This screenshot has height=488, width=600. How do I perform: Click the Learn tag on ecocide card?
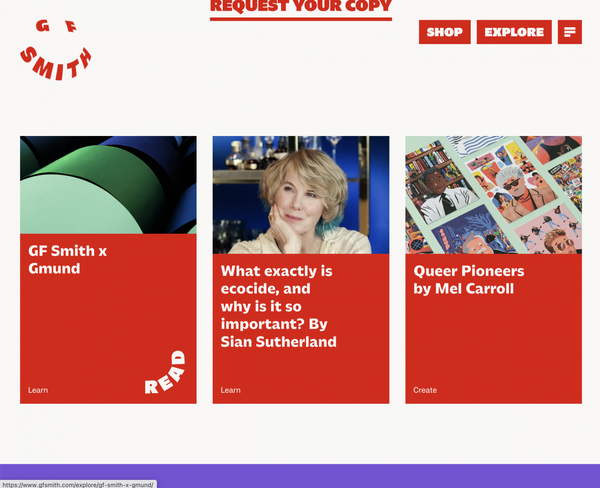(x=230, y=390)
